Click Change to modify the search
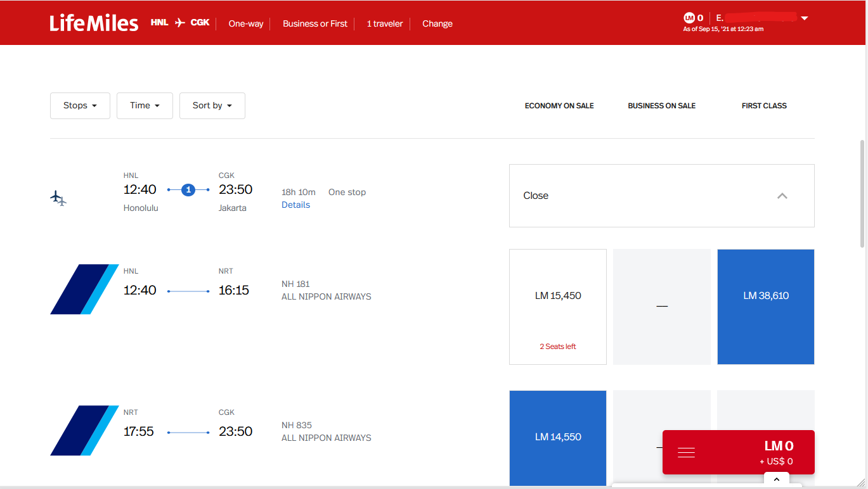The width and height of the screenshot is (868, 489). pos(437,23)
